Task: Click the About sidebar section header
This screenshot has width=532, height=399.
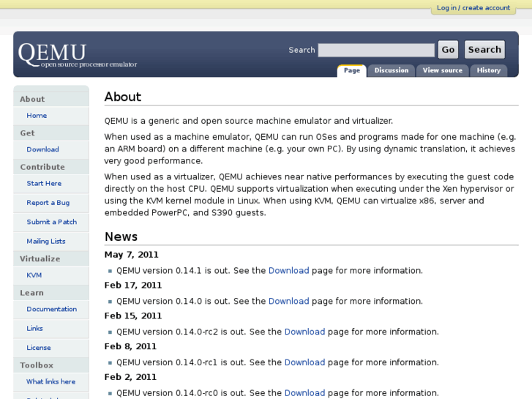Action: 32,99
